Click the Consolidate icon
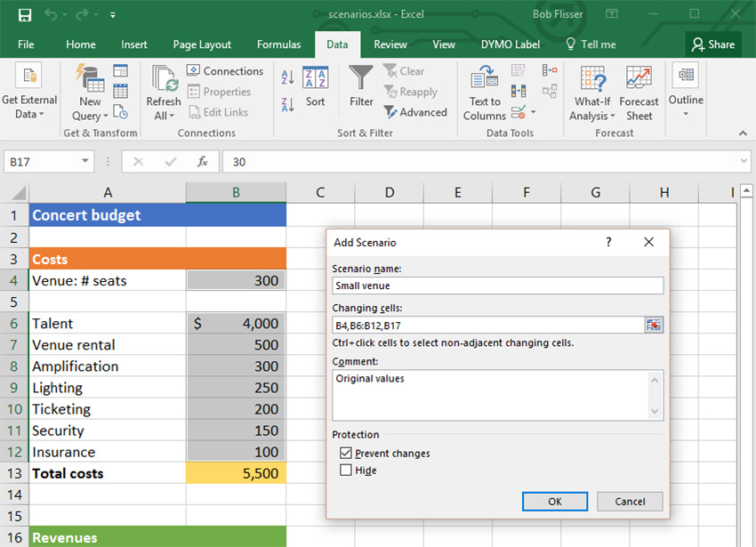The image size is (756, 547). point(550,70)
